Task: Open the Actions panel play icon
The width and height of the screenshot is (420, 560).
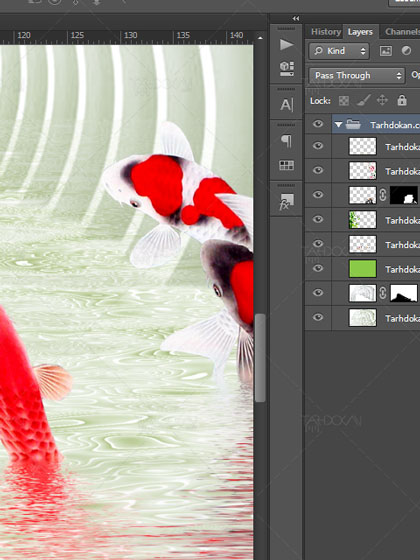Action: click(x=286, y=45)
